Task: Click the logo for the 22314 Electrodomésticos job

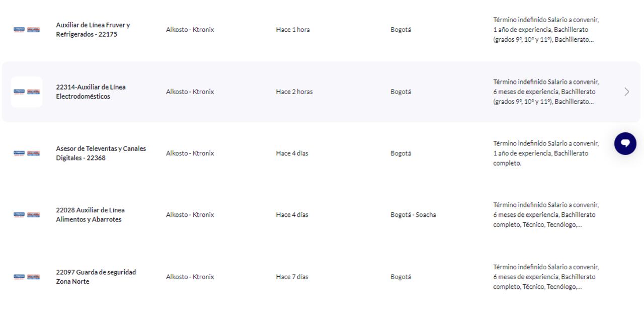Action: point(27,92)
